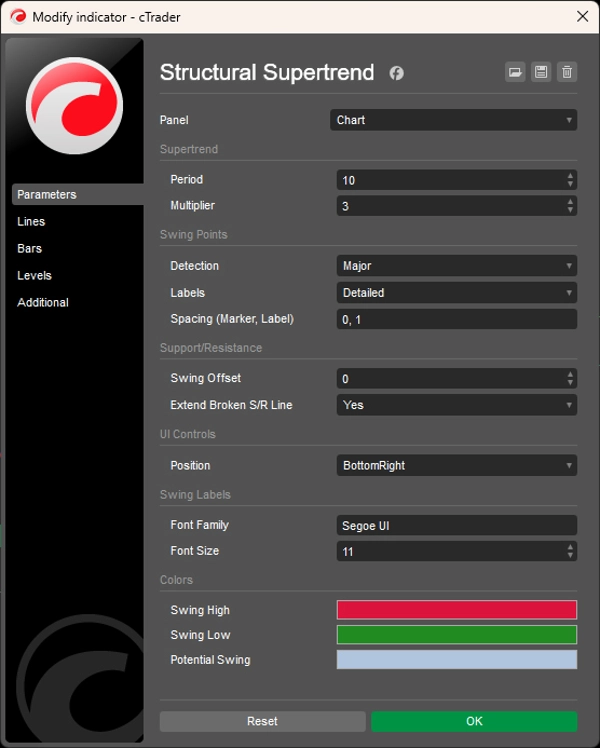The width and height of the screenshot is (600, 748).
Task: Click the load preset folder icon
Action: tap(515, 72)
